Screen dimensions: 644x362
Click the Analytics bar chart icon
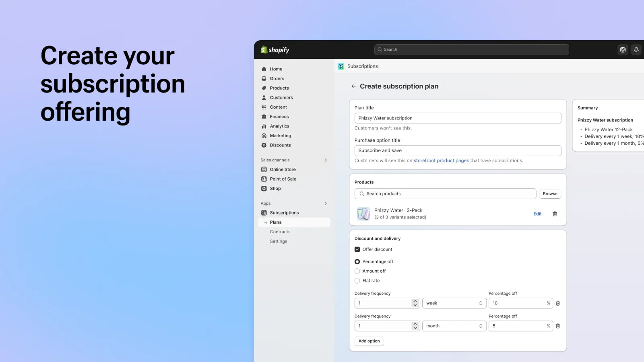[264, 126]
